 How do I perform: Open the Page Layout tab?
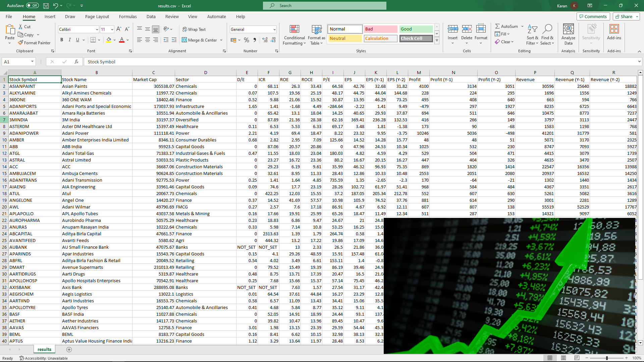[97, 16]
